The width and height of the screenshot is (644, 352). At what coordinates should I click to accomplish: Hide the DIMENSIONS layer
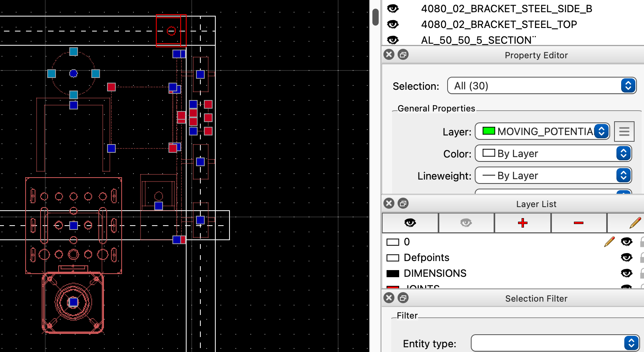(626, 273)
